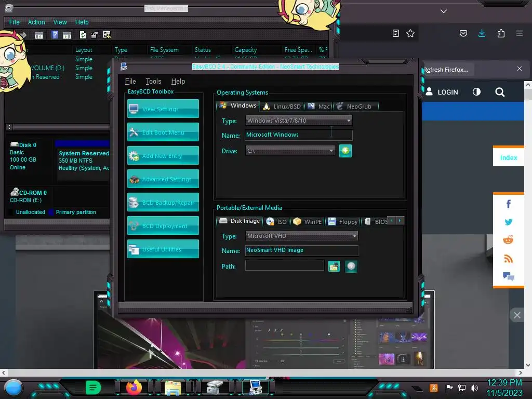
Task: Open BCD Deployment section
Action: pos(163,225)
